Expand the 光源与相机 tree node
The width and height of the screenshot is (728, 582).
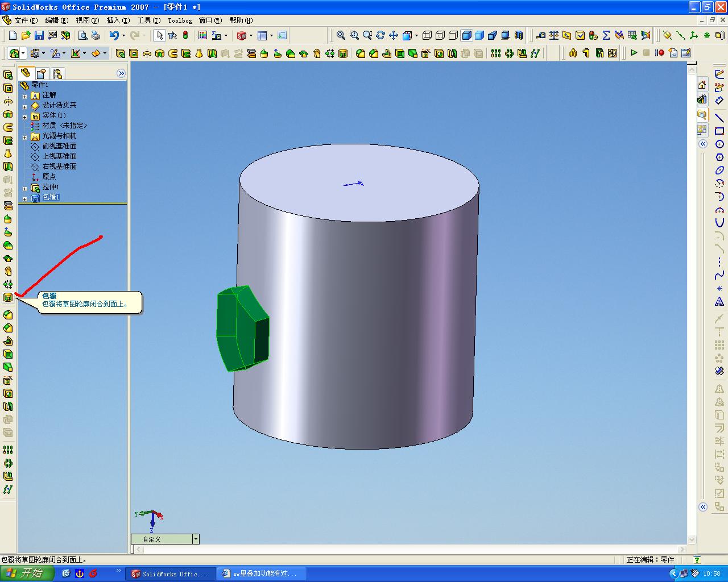tap(24, 137)
